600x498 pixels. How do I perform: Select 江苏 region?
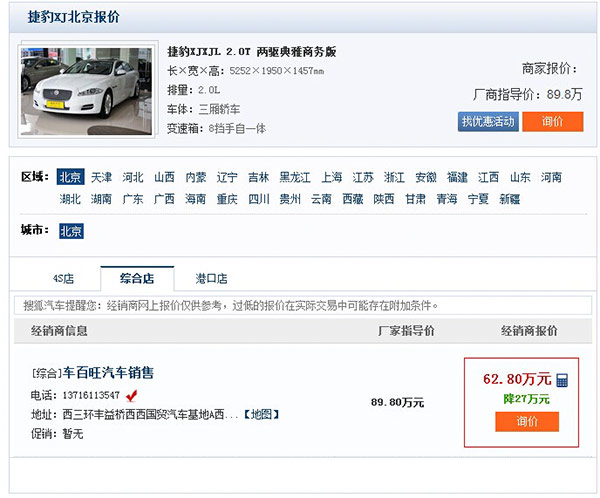363,177
